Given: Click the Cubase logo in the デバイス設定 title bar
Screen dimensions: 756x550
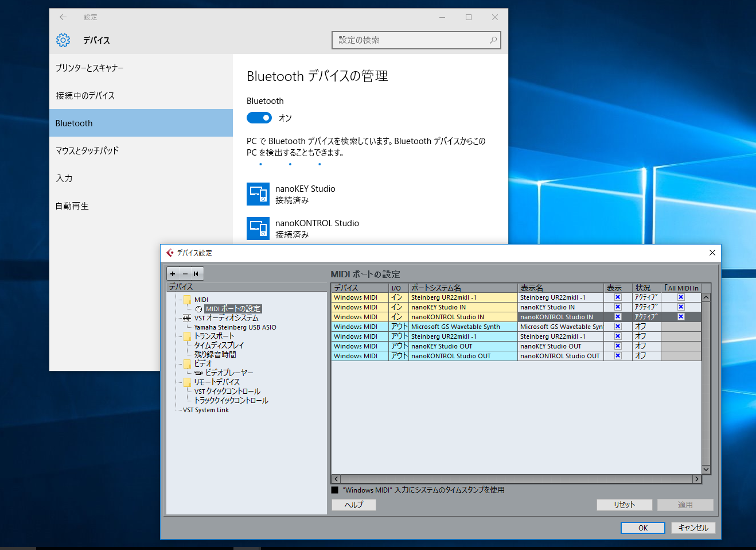Looking at the screenshot, I should point(170,253).
